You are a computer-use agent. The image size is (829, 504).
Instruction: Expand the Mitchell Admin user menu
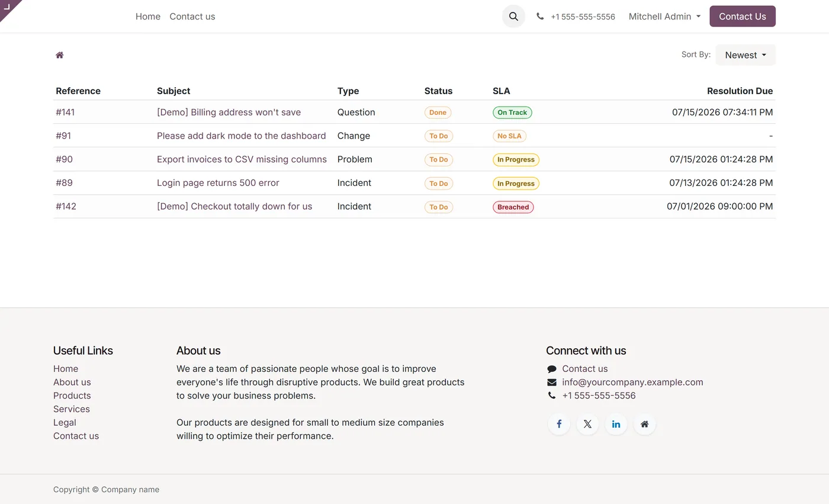click(664, 17)
